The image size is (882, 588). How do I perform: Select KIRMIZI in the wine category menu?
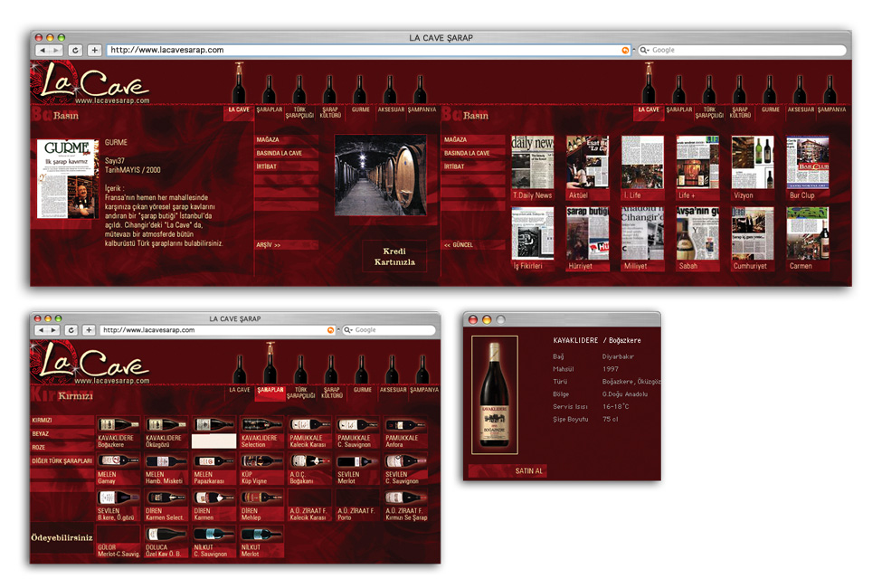(x=62, y=421)
